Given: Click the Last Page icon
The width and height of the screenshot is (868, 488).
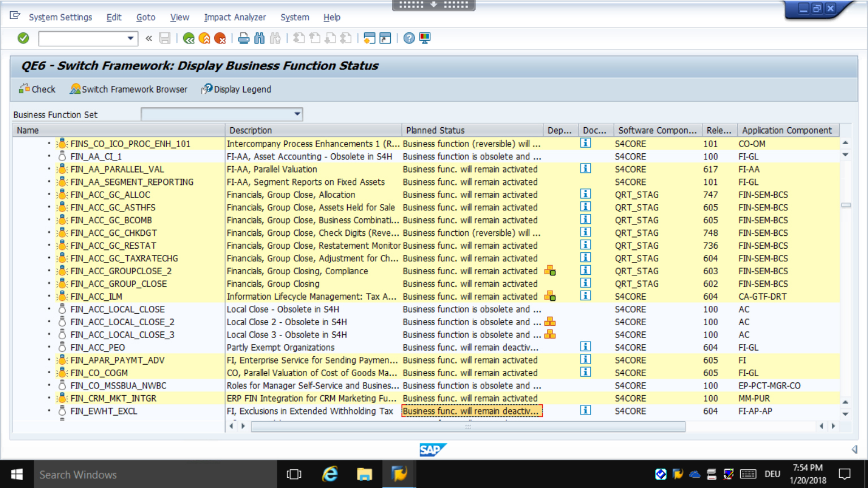Looking at the screenshot, I should coord(346,38).
